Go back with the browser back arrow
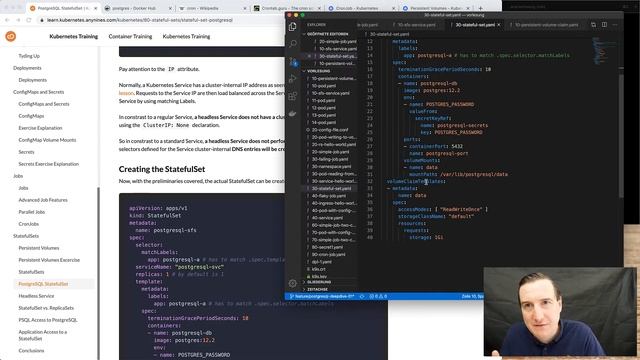The image size is (640, 360). point(7,20)
